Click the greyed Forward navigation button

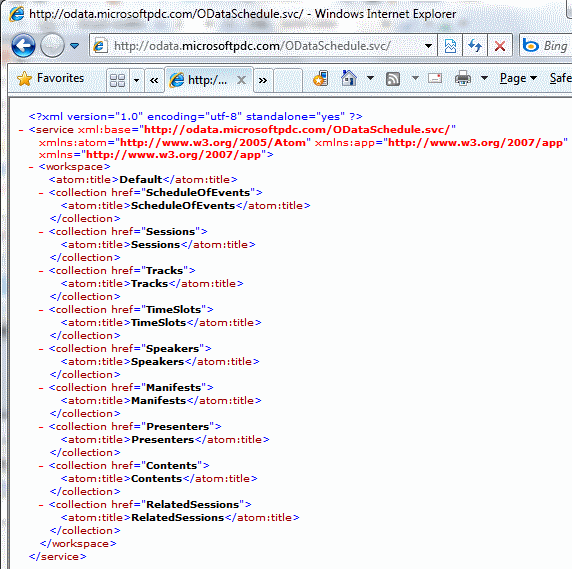click(52, 46)
